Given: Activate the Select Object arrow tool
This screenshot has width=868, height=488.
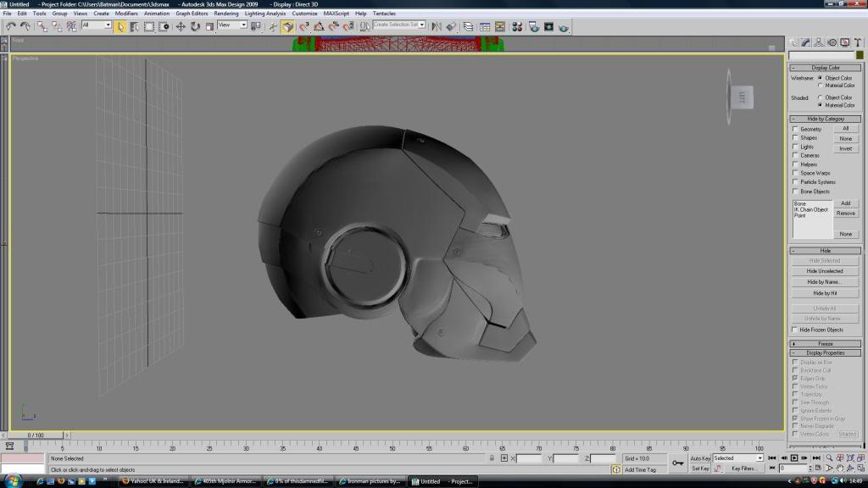Looking at the screenshot, I should (120, 26).
